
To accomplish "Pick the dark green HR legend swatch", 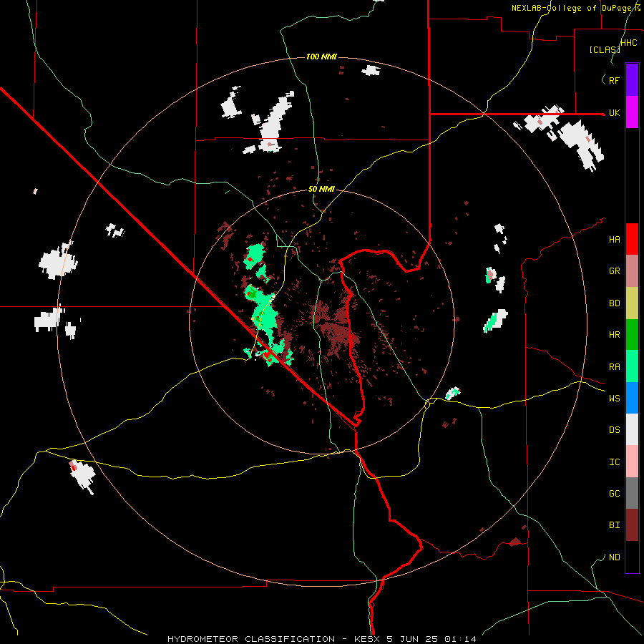I will 632,335.
